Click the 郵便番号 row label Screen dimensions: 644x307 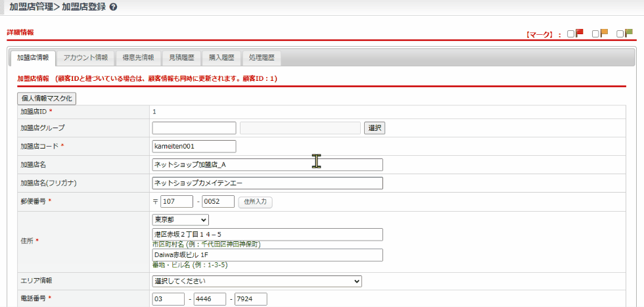tap(34, 201)
